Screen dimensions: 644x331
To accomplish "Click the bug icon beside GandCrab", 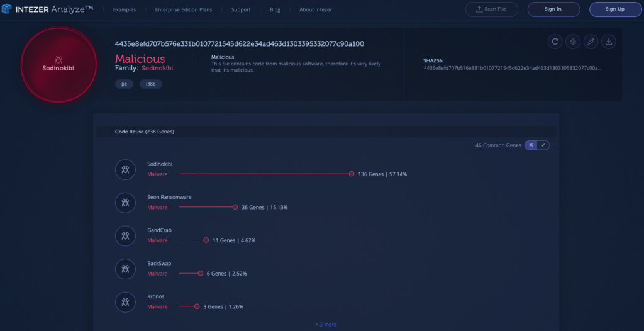I will pos(126,235).
